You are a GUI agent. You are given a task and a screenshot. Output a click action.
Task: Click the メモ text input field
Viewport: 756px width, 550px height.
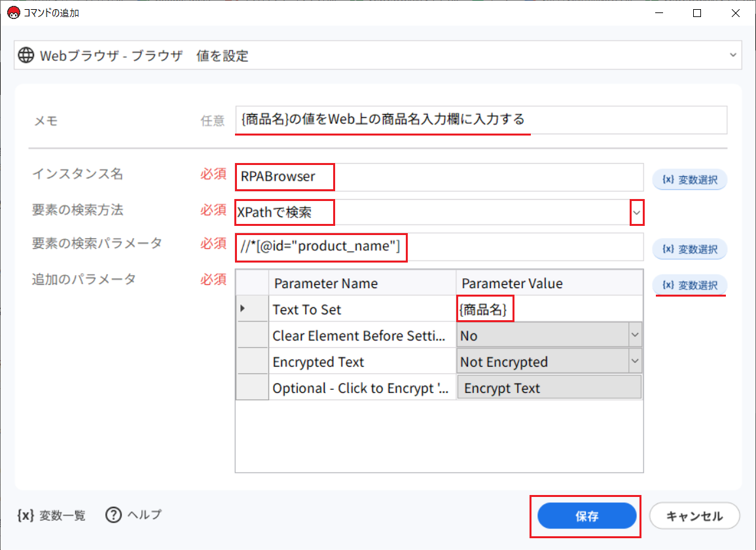(480, 120)
